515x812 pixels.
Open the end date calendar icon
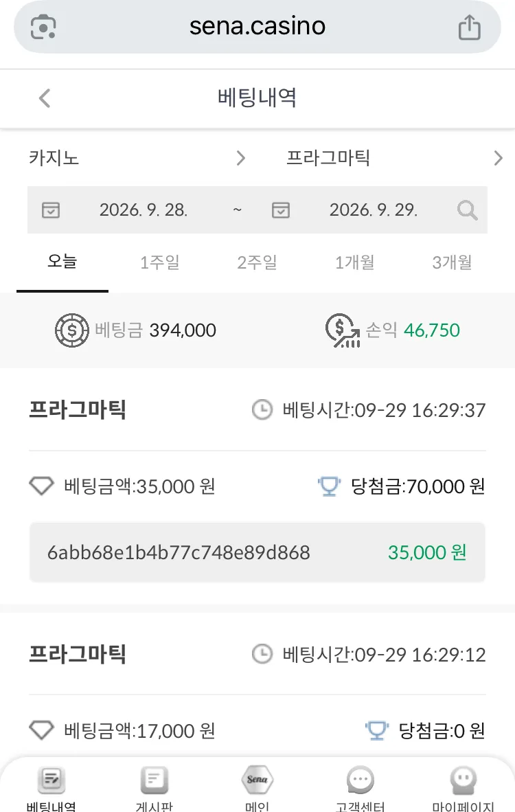click(281, 210)
